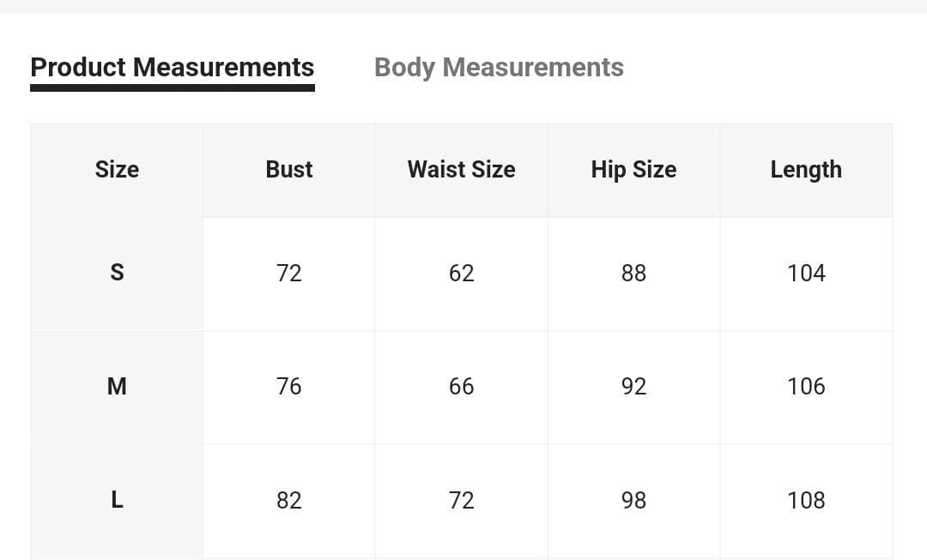Select the size L row label
The width and height of the screenshot is (927, 560).
tap(117, 500)
